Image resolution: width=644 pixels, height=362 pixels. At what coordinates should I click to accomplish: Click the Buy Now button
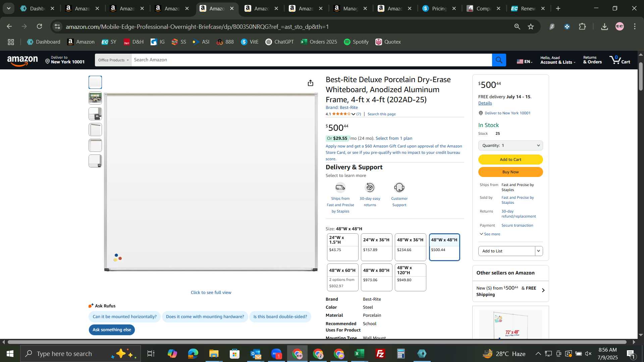tap(510, 172)
